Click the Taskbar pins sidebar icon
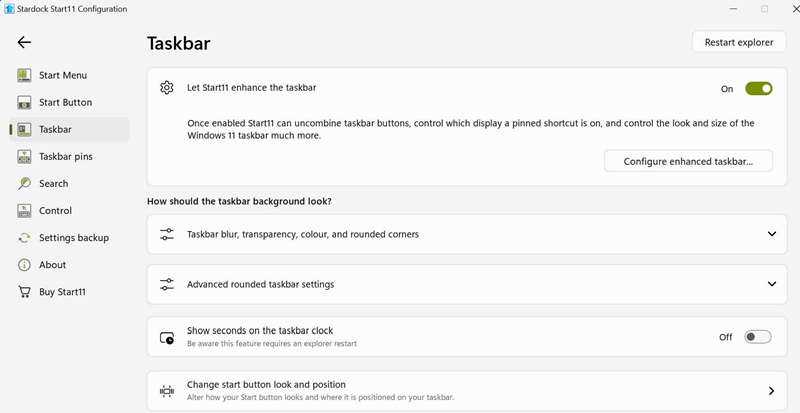Viewport: 800px width, 413px height. [x=25, y=156]
